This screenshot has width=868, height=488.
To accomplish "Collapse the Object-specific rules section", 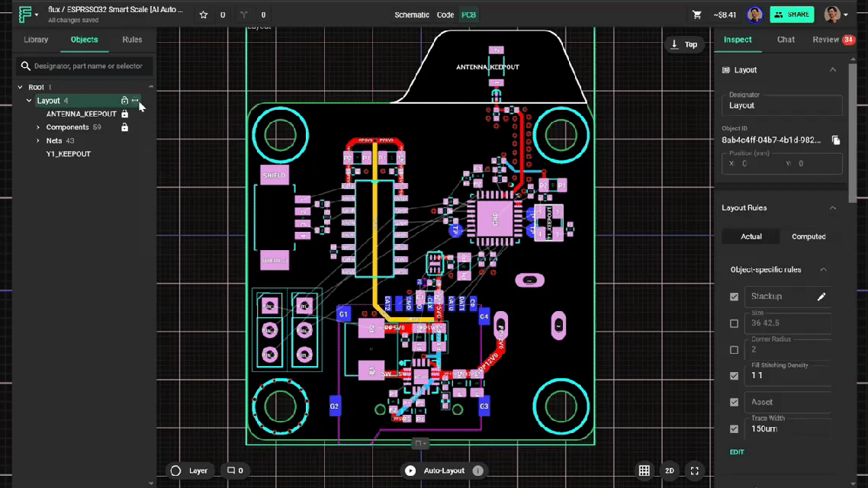I will point(823,269).
